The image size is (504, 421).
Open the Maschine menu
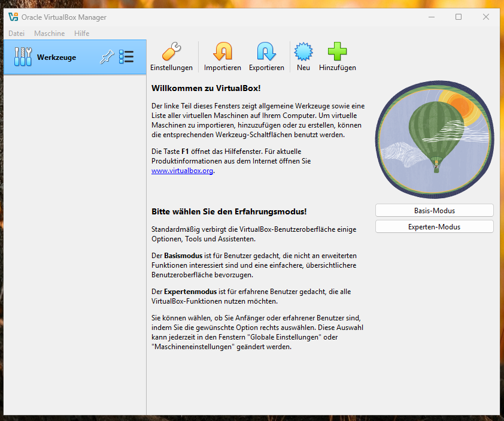pos(50,34)
